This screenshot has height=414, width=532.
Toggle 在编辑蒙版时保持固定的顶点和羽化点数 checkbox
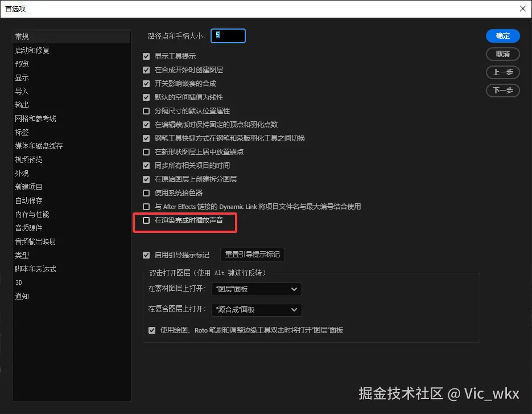146,125
